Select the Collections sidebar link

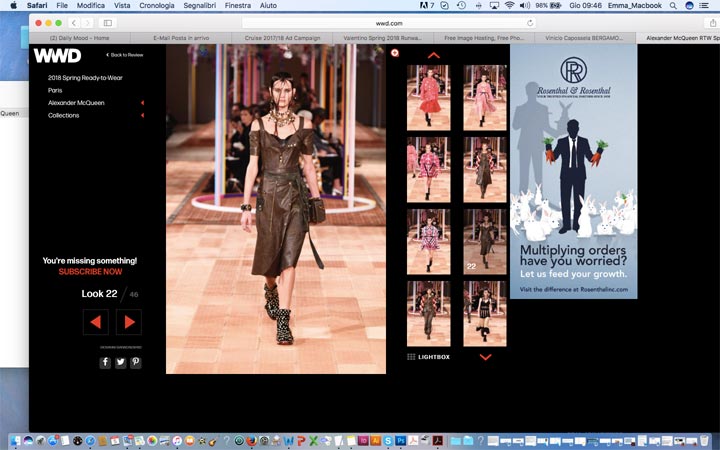tap(63, 115)
